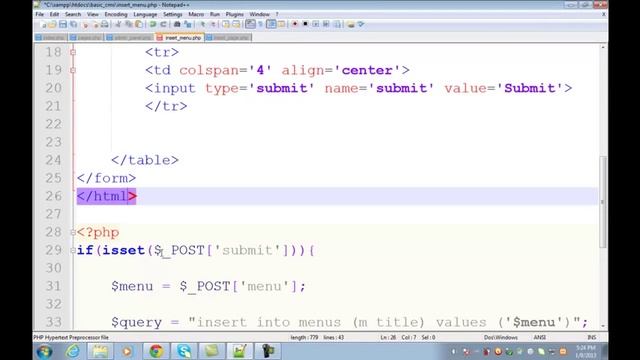Open the Macro menu
640x360 pixels.
tap(196, 14)
